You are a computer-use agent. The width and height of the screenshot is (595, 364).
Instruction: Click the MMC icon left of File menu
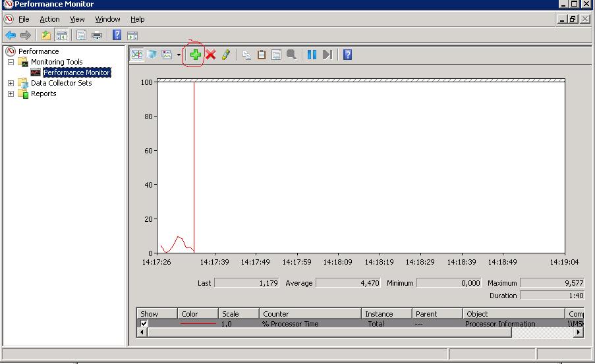pyautogui.click(x=9, y=19)
